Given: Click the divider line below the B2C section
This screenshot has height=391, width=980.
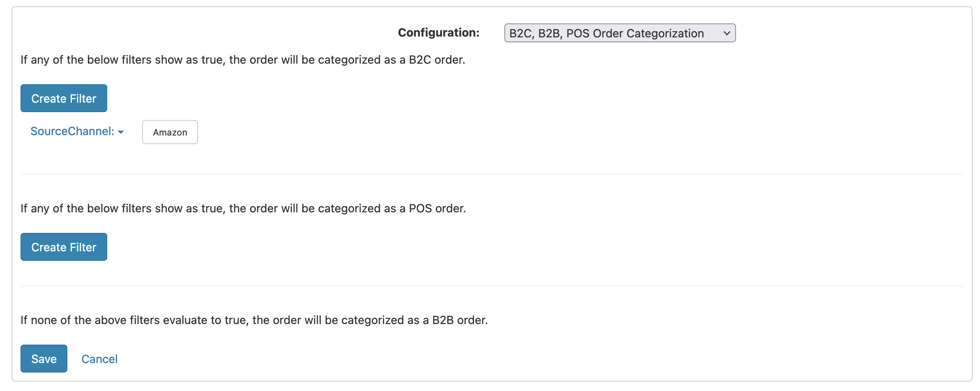Looking at the screenshot, I should point(492,174).
